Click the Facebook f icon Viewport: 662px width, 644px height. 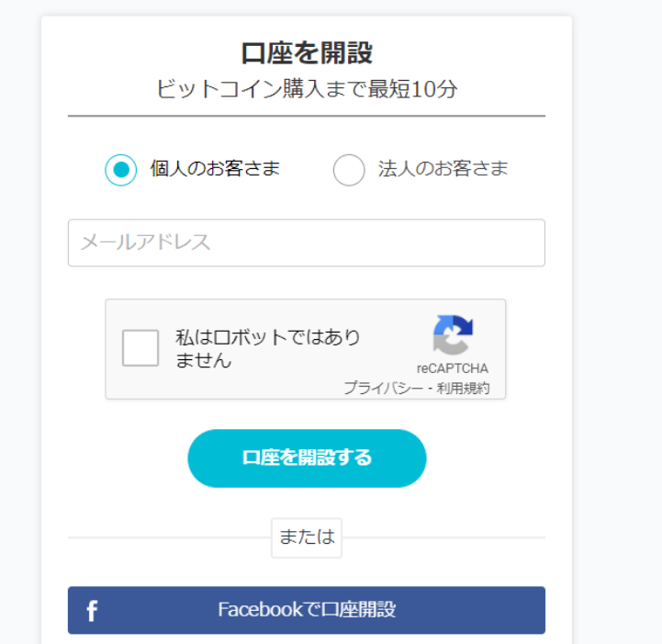pyautogui.click(x=92, y=611)
